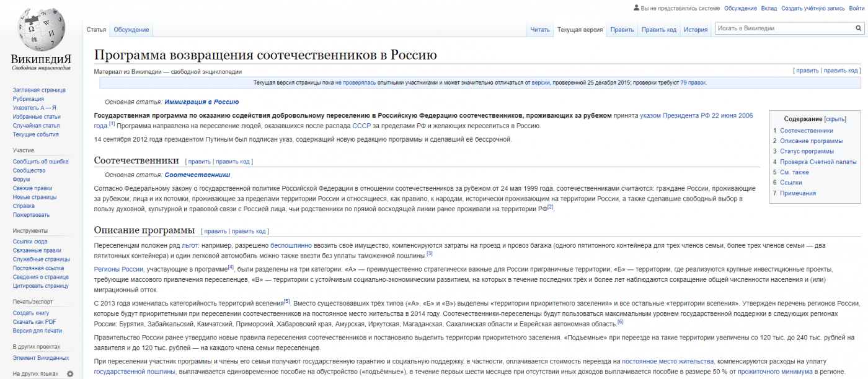This screenshot has width=868, height=379.
Task: Open 'Скачать как PDF' link
Action: 35,322
